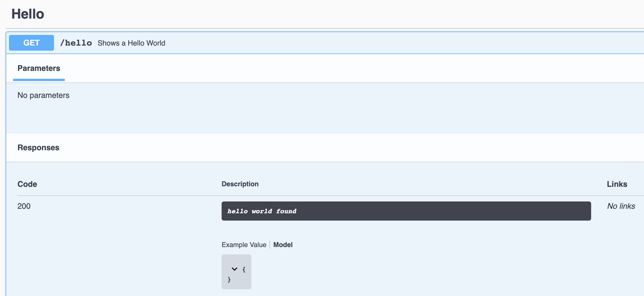Click the opening brace in example body
The image size is (644, 296).
[244, 269]
